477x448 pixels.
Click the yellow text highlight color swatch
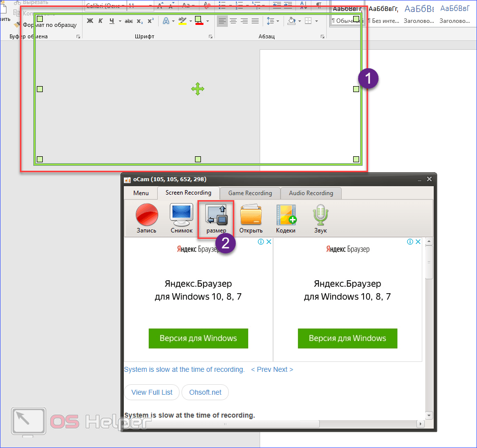[182, 21]
